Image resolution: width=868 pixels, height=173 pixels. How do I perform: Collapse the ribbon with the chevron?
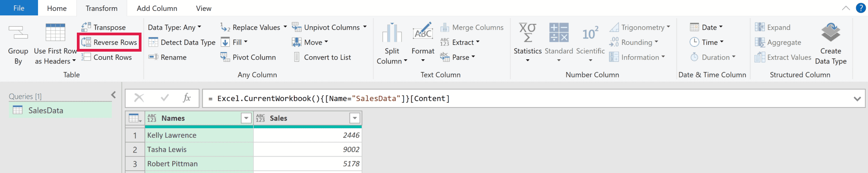846,8
